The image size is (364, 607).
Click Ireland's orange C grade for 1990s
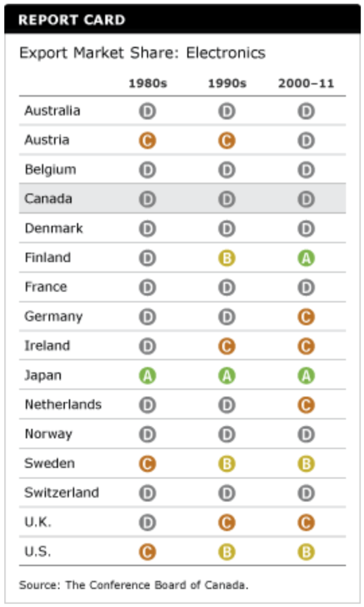[x=226, y=346]
